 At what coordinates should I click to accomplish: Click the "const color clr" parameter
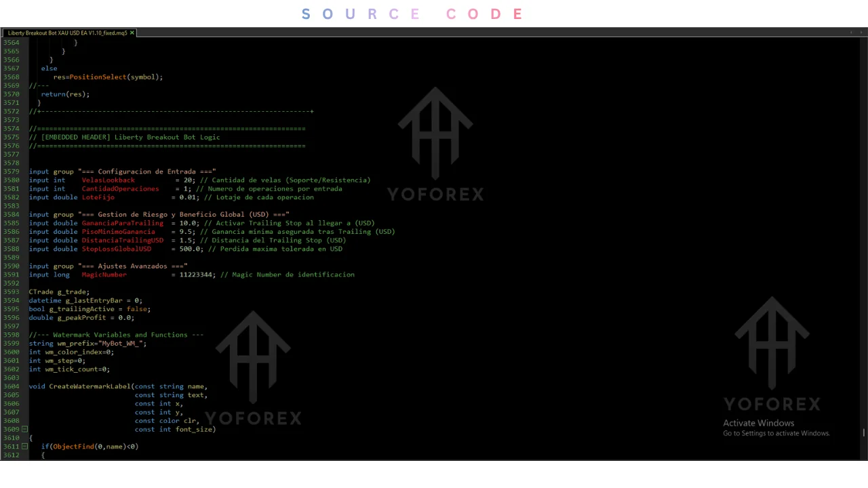165,421
